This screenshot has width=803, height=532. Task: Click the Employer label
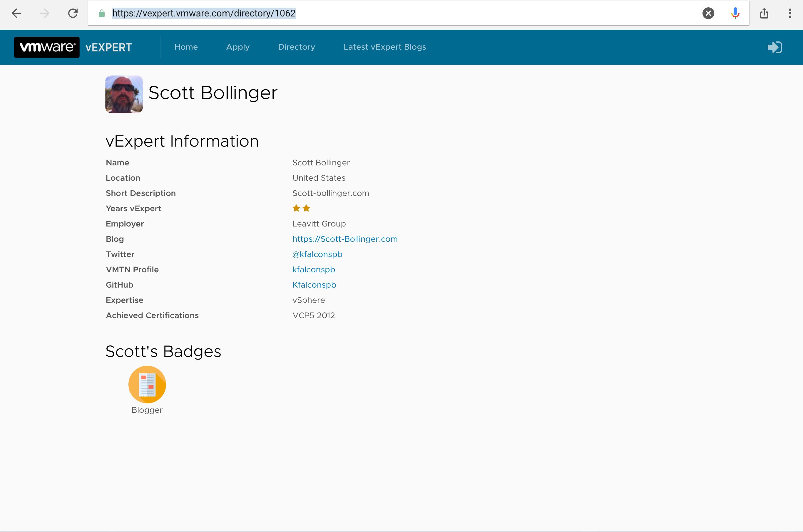125,224
